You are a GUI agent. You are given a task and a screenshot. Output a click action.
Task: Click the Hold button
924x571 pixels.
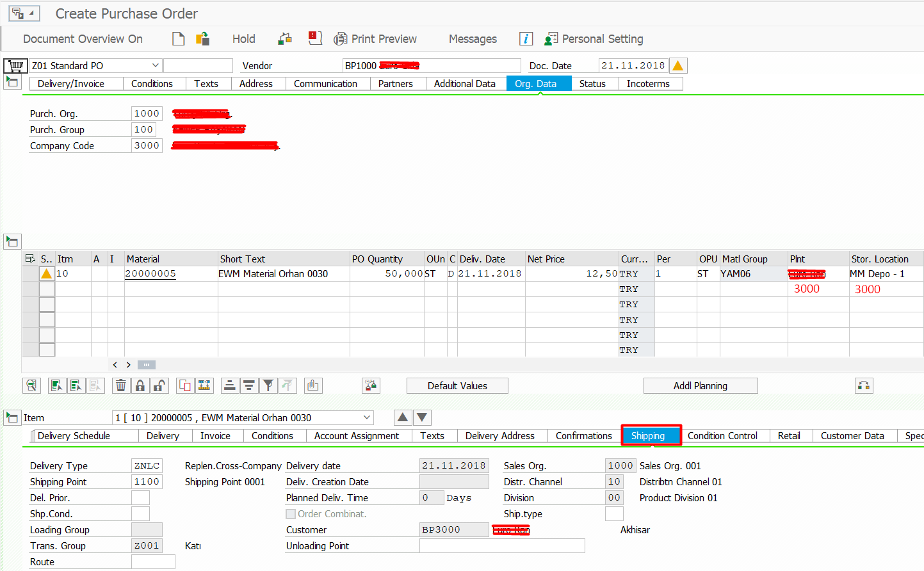click(244, 39)
